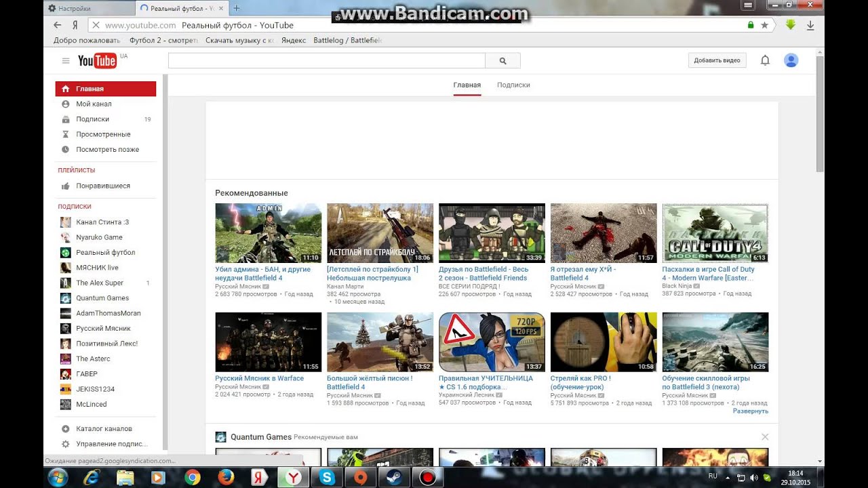Click the Управление подписками gear icon
The image size is (868, 488).
click(x=65, y=444)
